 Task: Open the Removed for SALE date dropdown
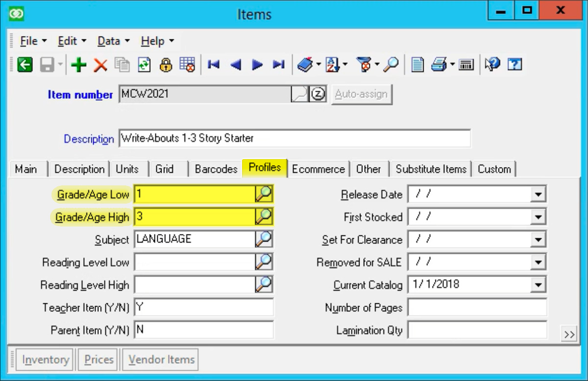539,262
